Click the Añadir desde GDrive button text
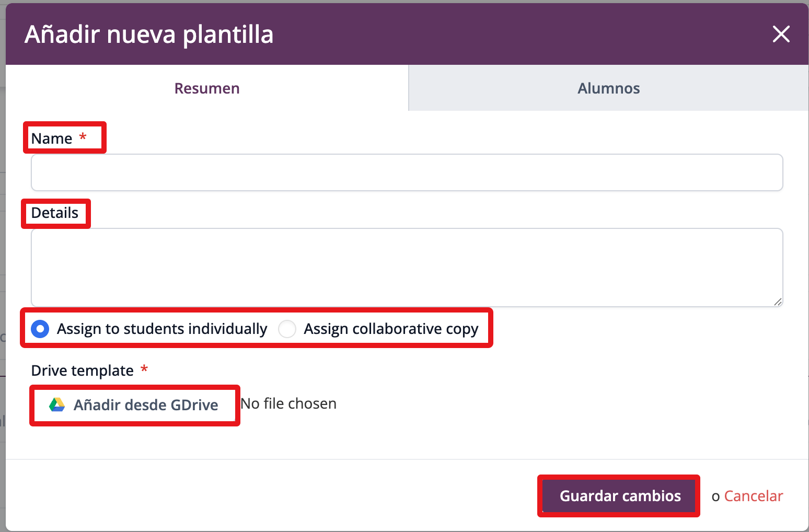The width and height of the screenshot is (809, 532). (146, 405)
